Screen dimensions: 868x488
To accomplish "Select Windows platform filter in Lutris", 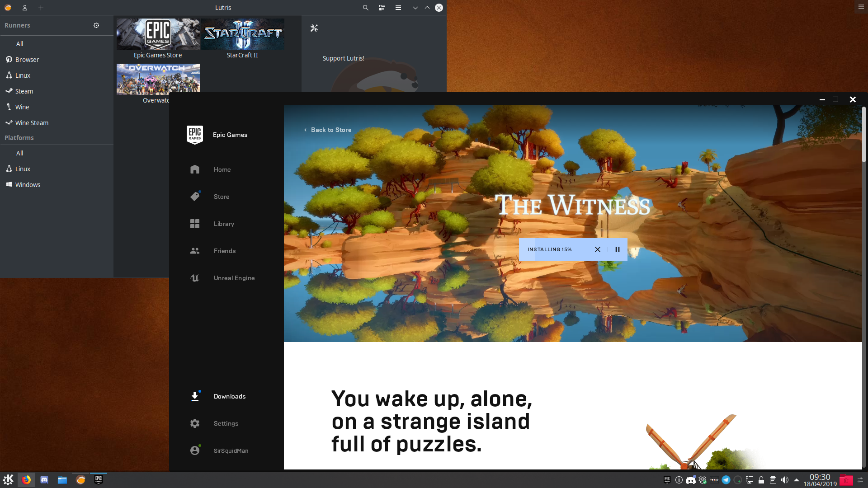I will click(x=28, y=184).
